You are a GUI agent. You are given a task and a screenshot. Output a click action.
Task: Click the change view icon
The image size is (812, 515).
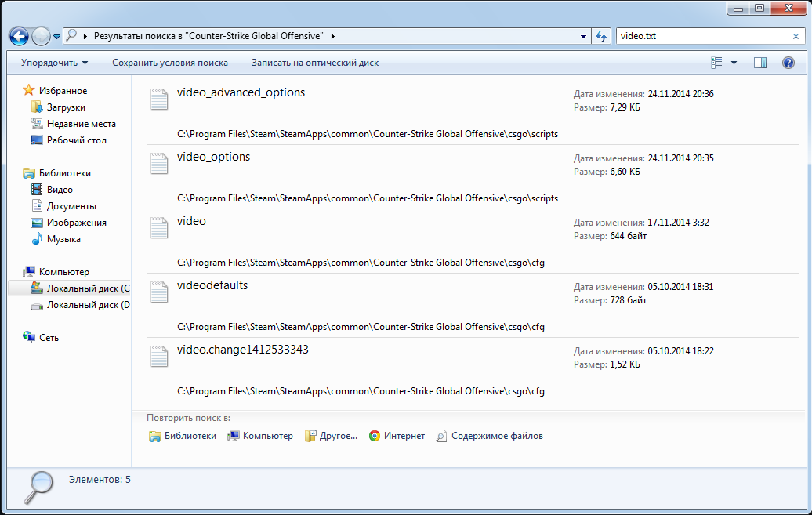(x=716, y=63)
